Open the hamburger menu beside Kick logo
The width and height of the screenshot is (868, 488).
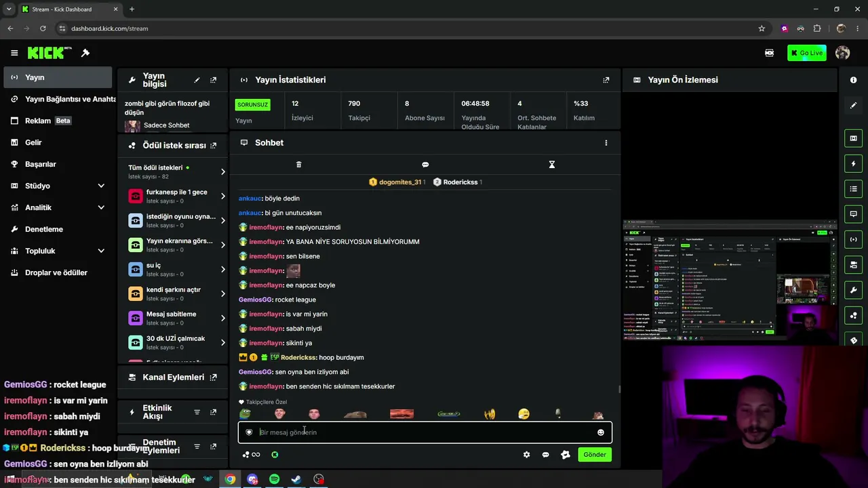[14, 53]
